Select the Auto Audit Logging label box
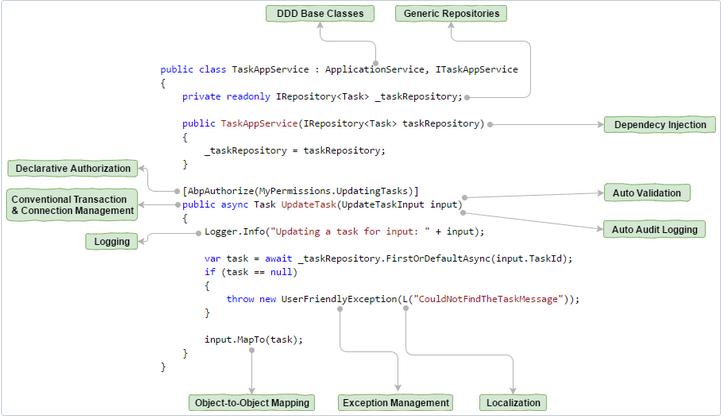The image size is (721, 416). 654,229
